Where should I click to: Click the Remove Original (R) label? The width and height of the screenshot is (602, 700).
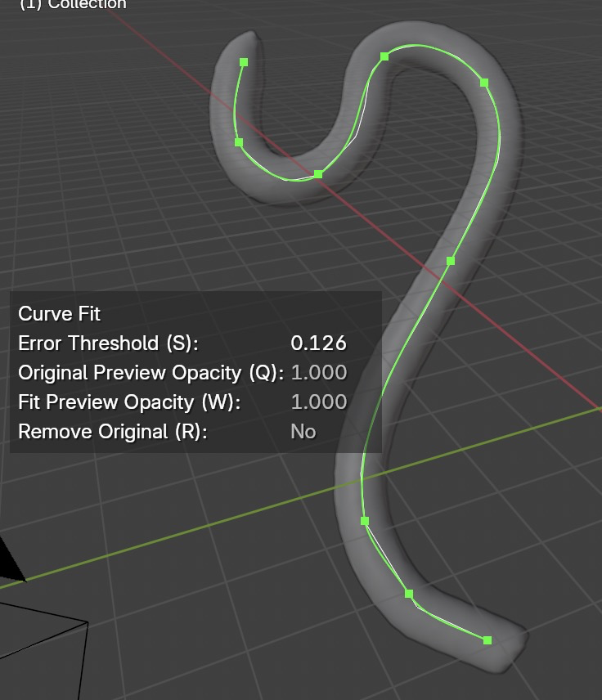(113, 432)
